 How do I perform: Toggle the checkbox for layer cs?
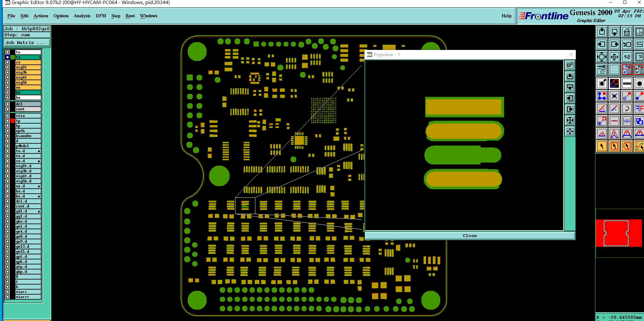tap(8, 62)
